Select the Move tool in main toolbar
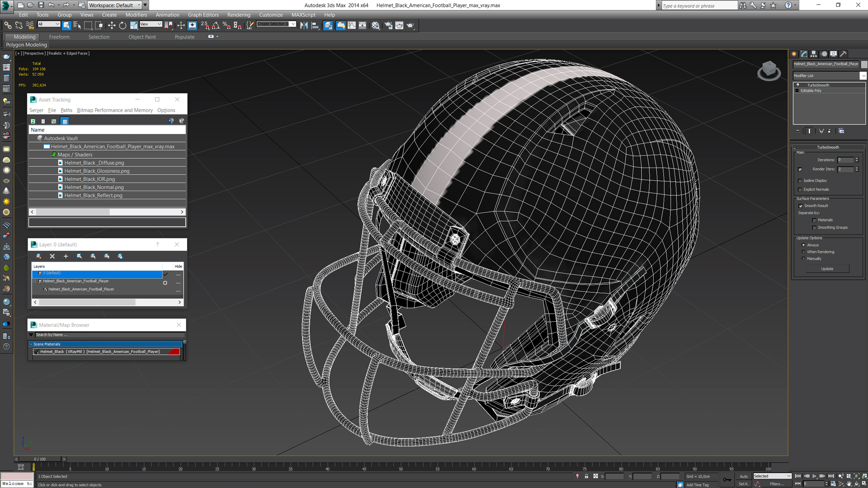Screen dimensions: 868x488 (112, 26)
